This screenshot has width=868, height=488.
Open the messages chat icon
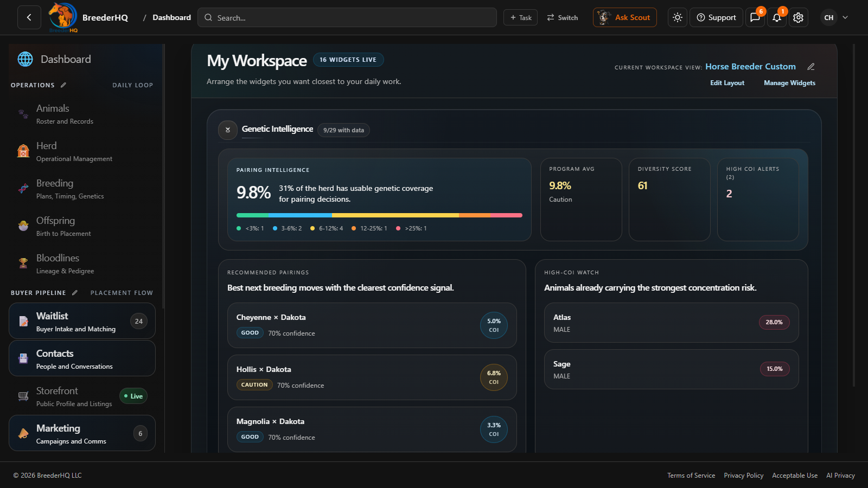(x=755, y=17)
